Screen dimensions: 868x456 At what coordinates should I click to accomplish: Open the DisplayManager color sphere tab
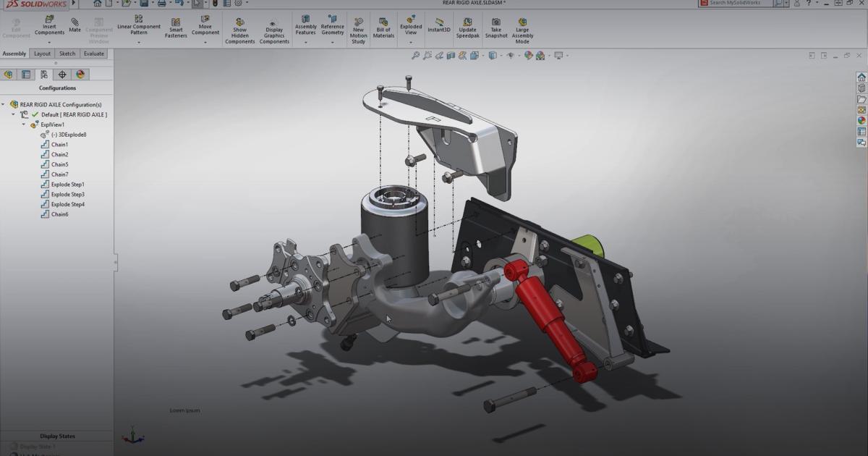click(80, 75)
